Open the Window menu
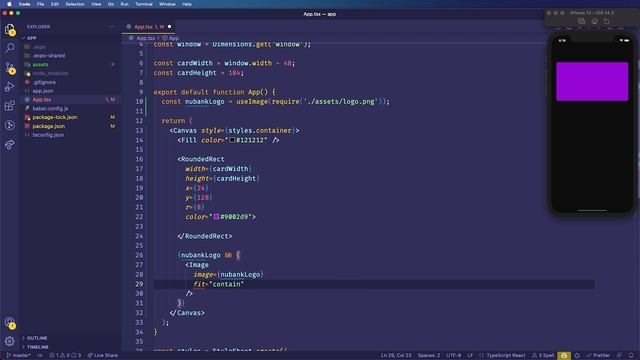This screenshot has height=360, width=640. click(x=167, y=4)
